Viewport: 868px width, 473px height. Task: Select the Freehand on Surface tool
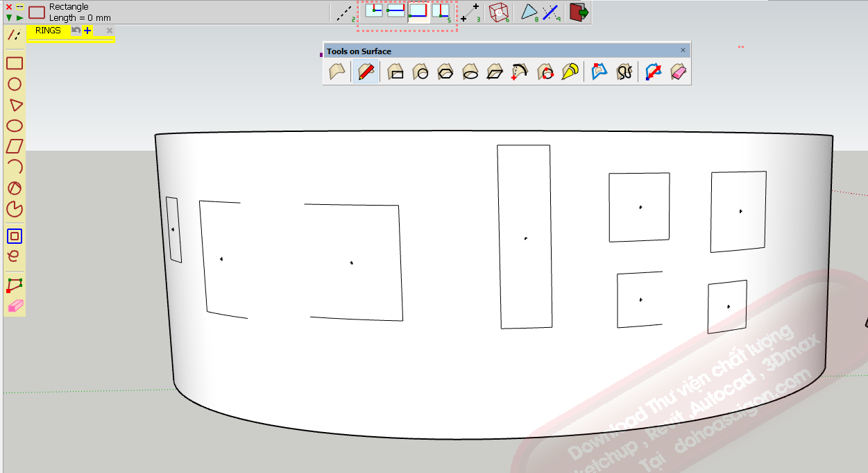point(624,72)
